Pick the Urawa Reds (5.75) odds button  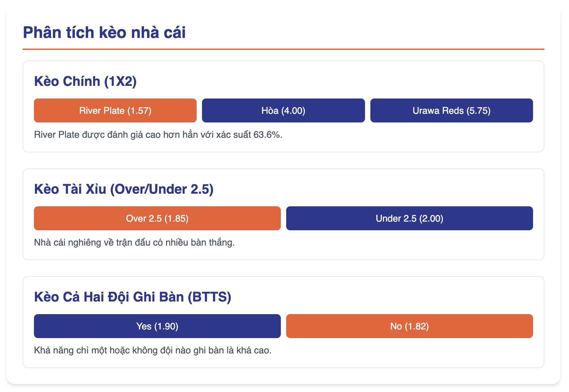point(452,110)
